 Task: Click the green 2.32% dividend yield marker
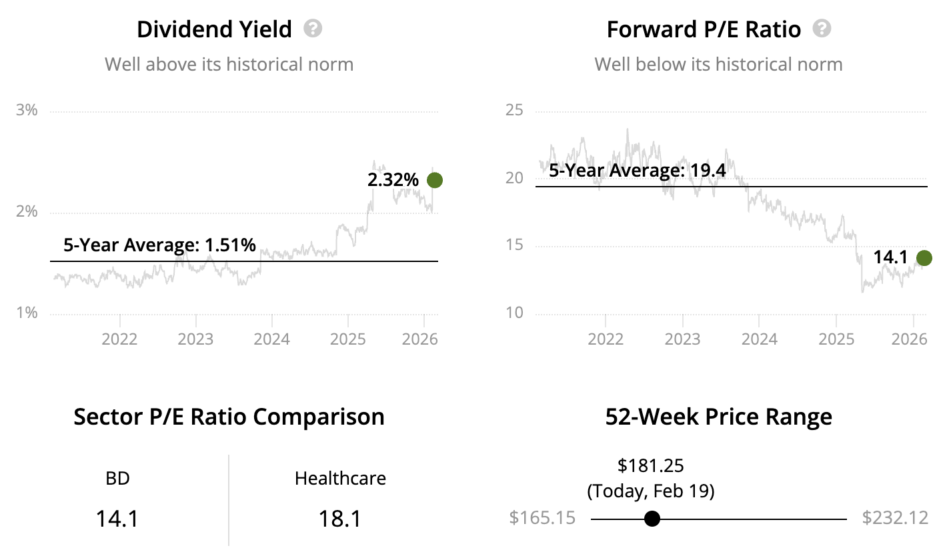pos(435,180)
